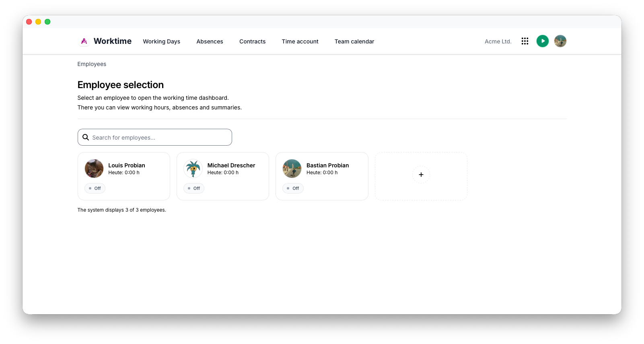Click the 'Select an employee to open' description line
644x344 pixels.
153,98
